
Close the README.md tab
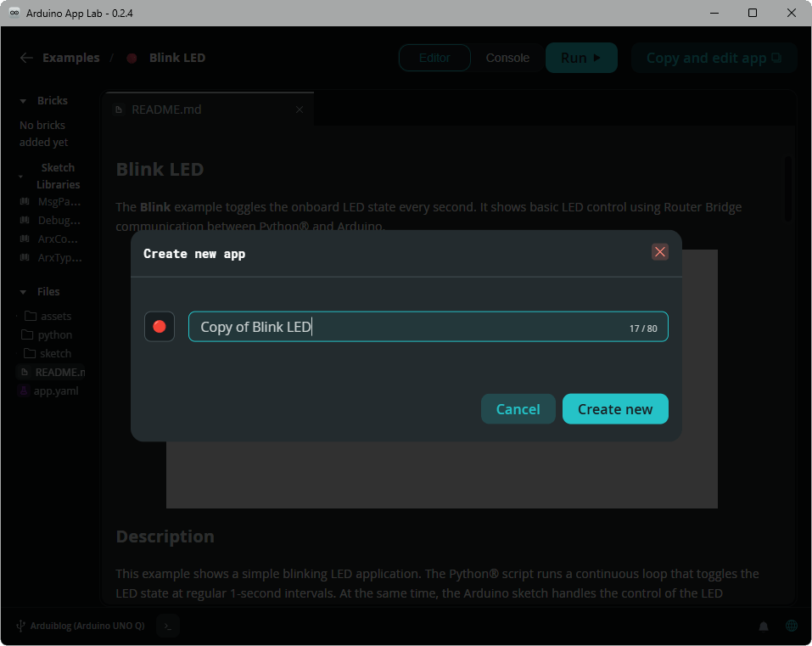click(x=300, y=110)
